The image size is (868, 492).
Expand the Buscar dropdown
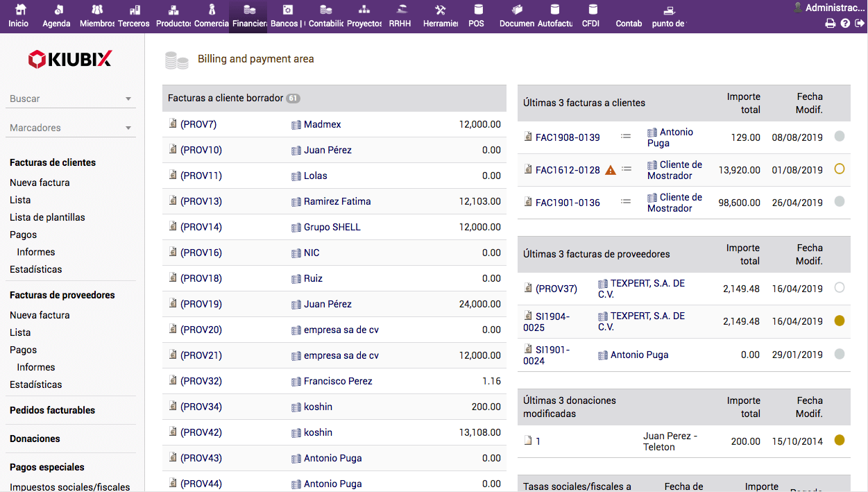(x=128, y=99)
